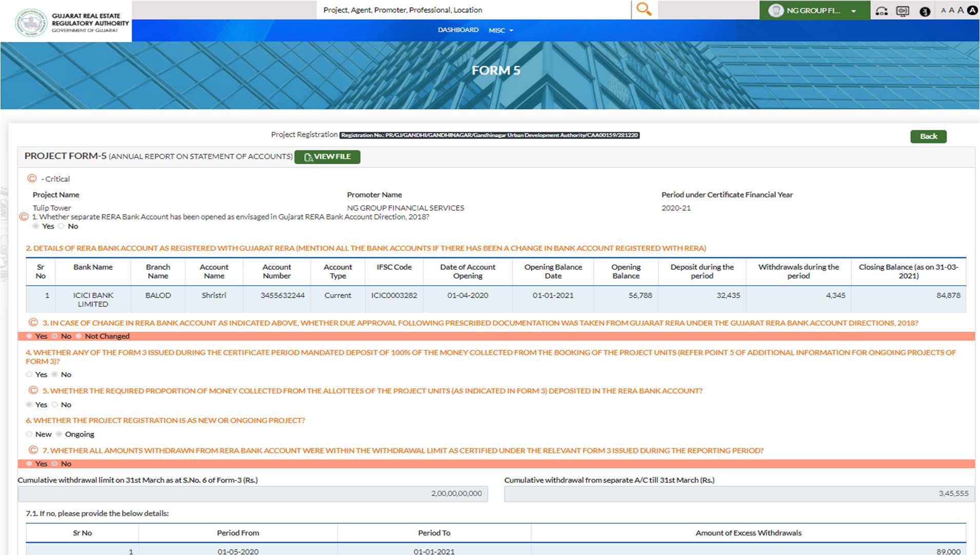Choose No for question 3 approval
980x555 pixels.
coord(54,336)
